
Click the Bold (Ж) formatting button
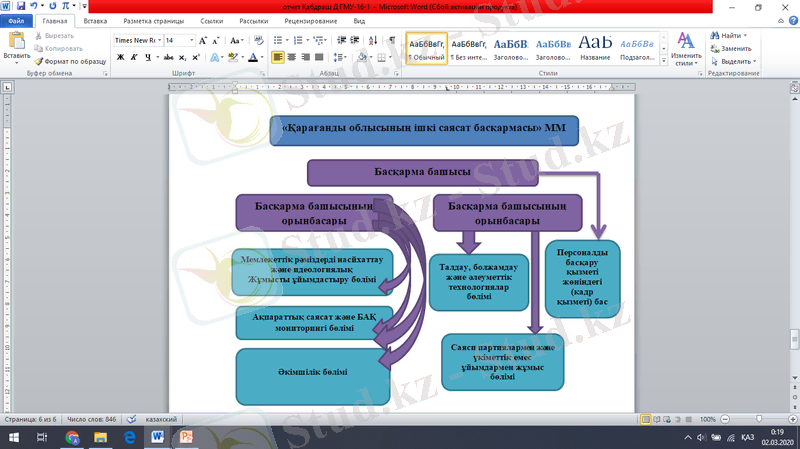120,58
